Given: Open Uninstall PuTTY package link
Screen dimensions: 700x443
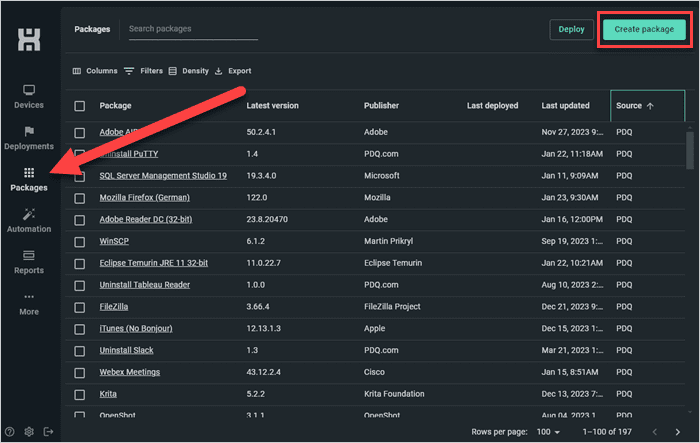Looking at the screenshot, I should (129, 154).
